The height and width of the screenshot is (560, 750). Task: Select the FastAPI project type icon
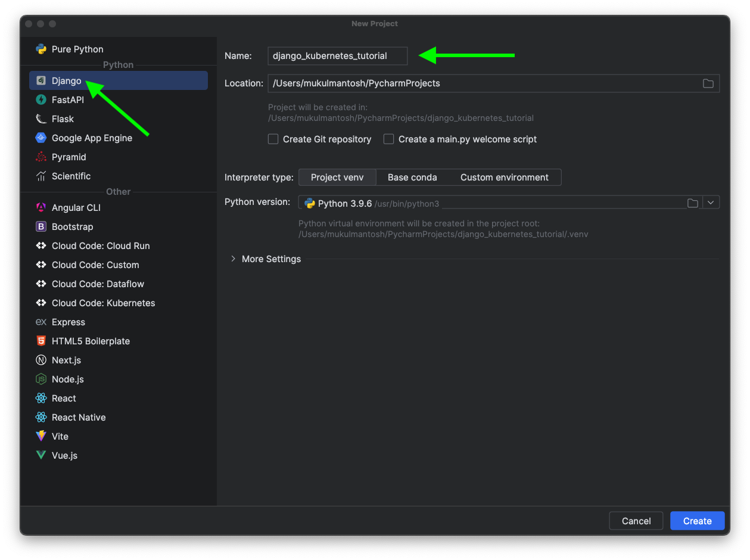point(41,99)
